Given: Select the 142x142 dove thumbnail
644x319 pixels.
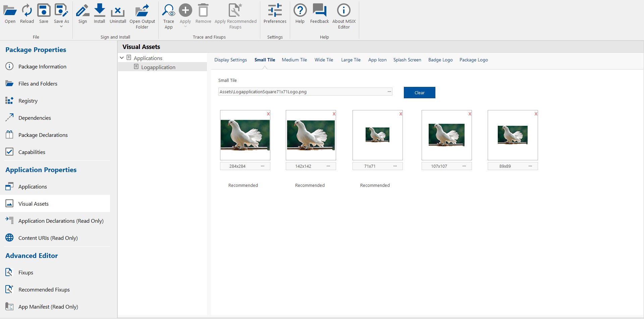Looking at the screenshot, I should point(311,135).
